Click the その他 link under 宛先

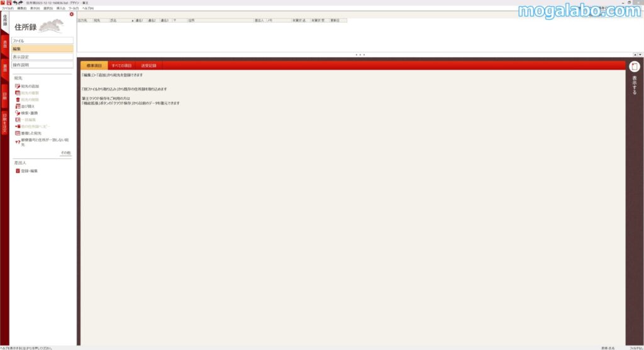[x=65, y=153]
